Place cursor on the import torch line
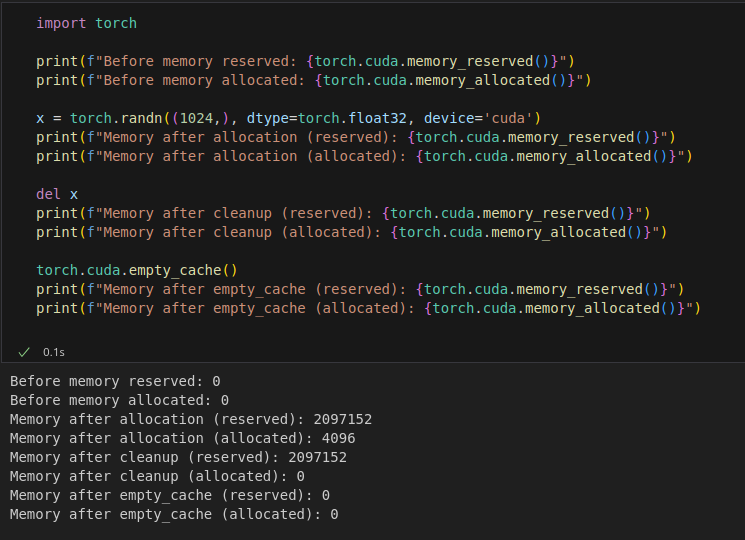The height and width of the screenshot is (540, 745). pos(86,22)
